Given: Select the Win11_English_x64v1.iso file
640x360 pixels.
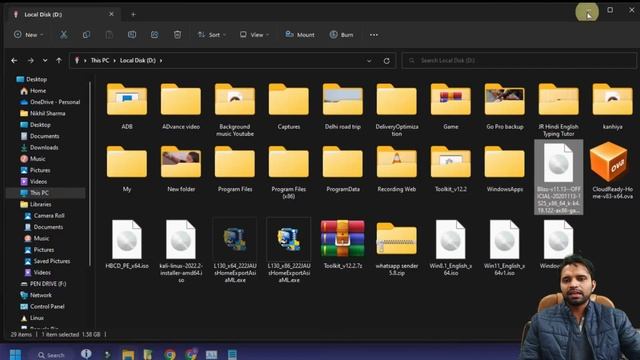Looking at the screenshot, I should click(x=504, y=248).
